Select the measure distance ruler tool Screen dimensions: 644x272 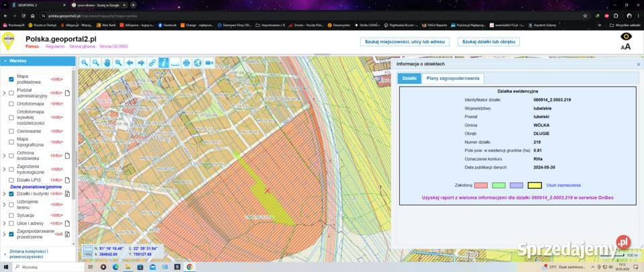(175, 62)
